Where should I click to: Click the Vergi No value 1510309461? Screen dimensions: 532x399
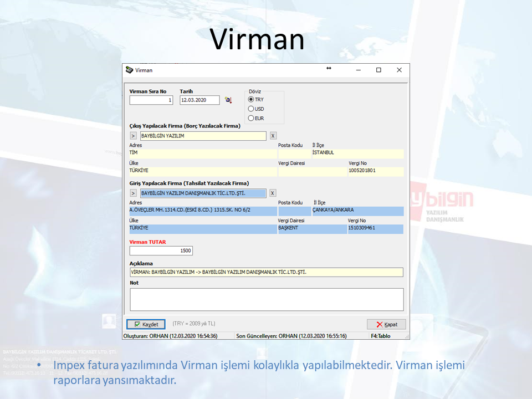click(x=376, y=229)
